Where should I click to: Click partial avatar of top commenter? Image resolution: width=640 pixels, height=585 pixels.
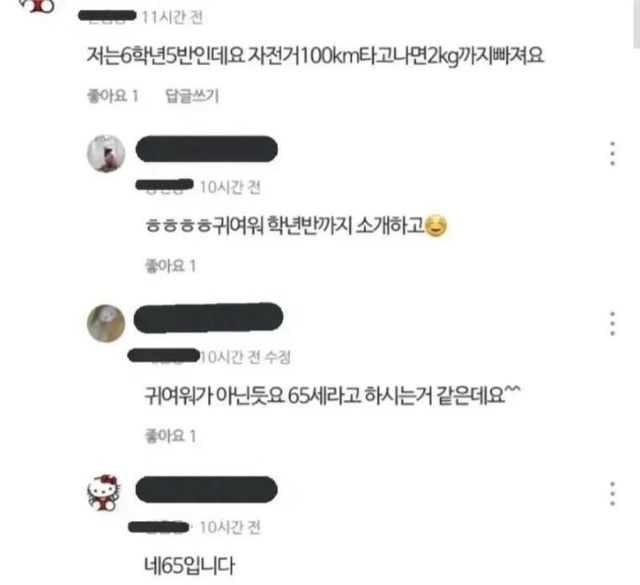38,6
